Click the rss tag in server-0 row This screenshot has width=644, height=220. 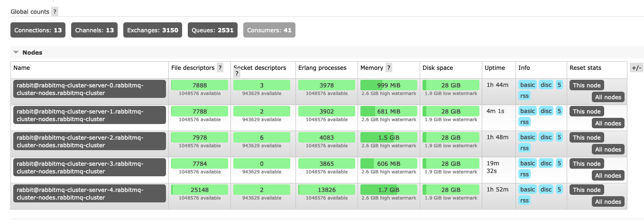[x=524, y=96]
